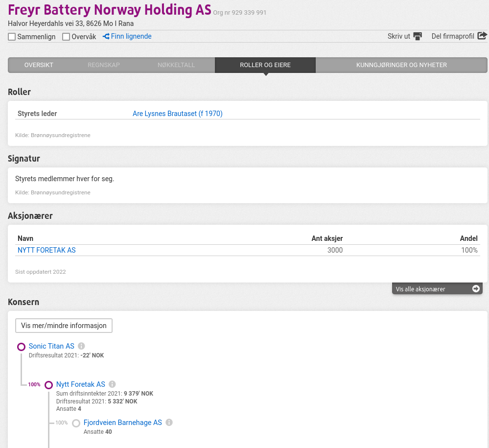Open Kunngjøringer og nyheter tab
The image size is (489, 448).
[401, 65]
